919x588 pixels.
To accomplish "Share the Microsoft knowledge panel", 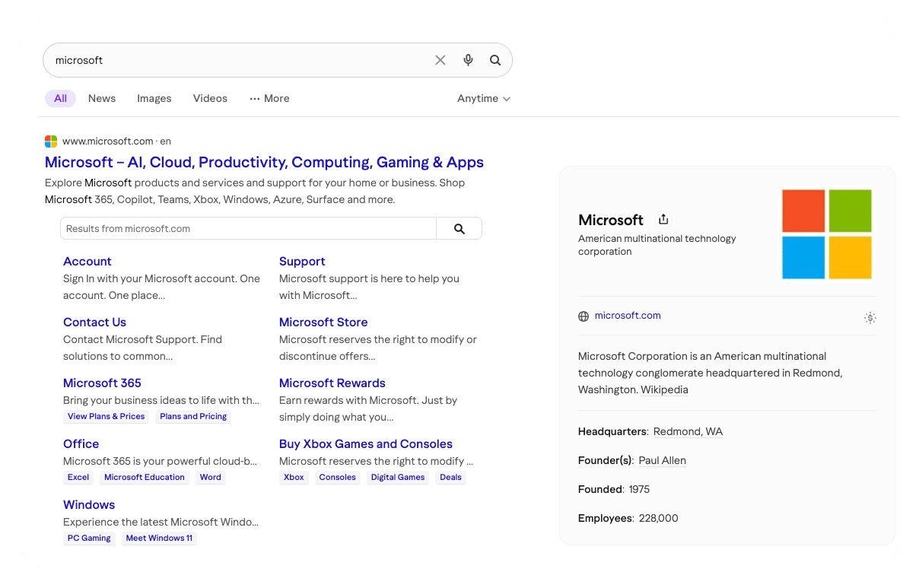I will click(663, 219).
